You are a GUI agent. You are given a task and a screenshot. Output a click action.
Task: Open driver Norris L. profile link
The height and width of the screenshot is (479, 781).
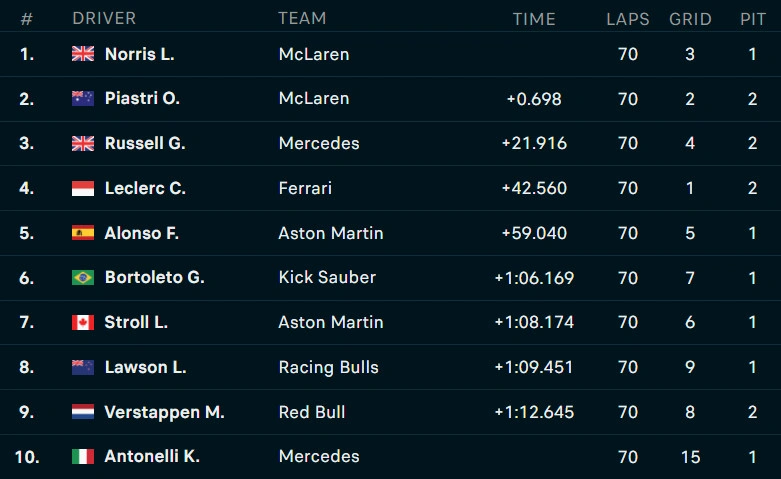139,54
